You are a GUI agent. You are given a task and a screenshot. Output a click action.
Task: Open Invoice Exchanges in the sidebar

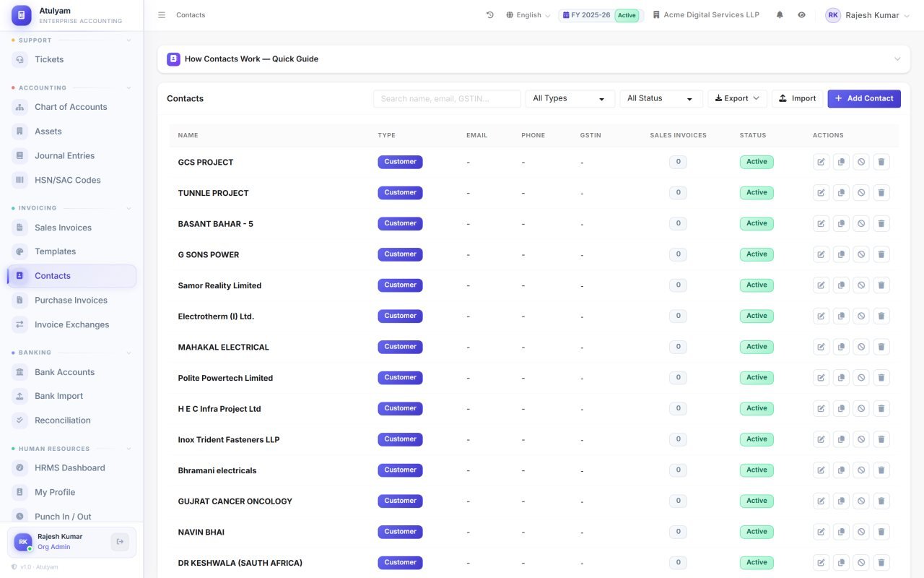71,324
